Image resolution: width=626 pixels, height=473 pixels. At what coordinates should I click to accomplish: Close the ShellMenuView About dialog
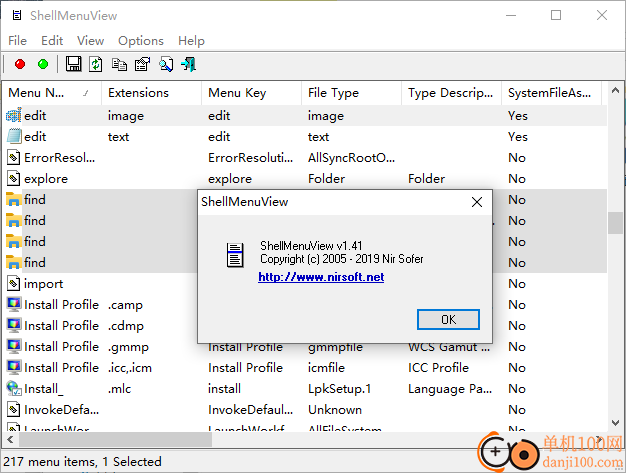point(477,202)
